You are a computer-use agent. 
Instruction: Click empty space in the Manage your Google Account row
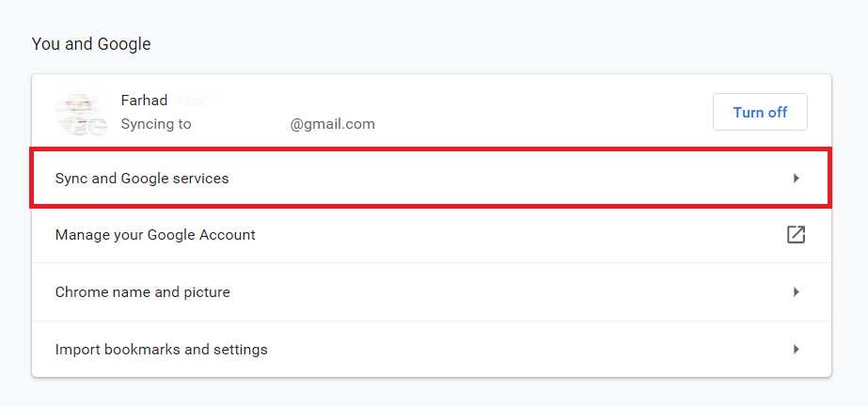pyautogui.click(x=498, y=234)
